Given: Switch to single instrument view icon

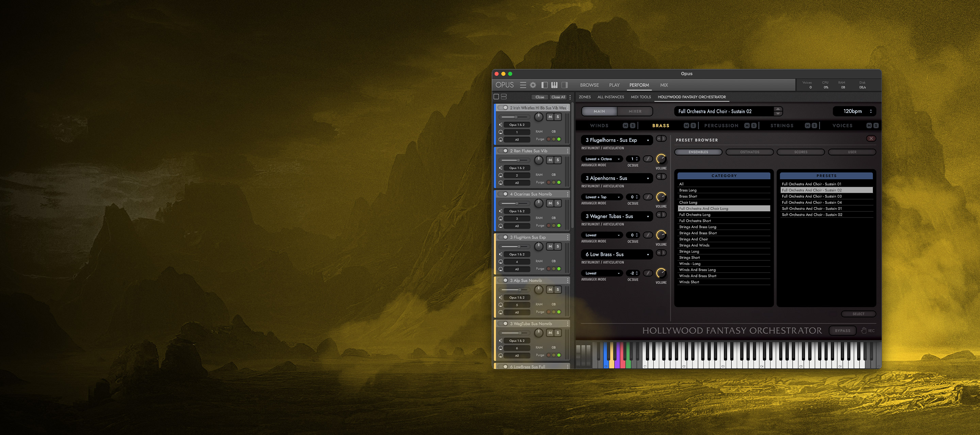Looking at the screenshot, I should pos(496,97).
